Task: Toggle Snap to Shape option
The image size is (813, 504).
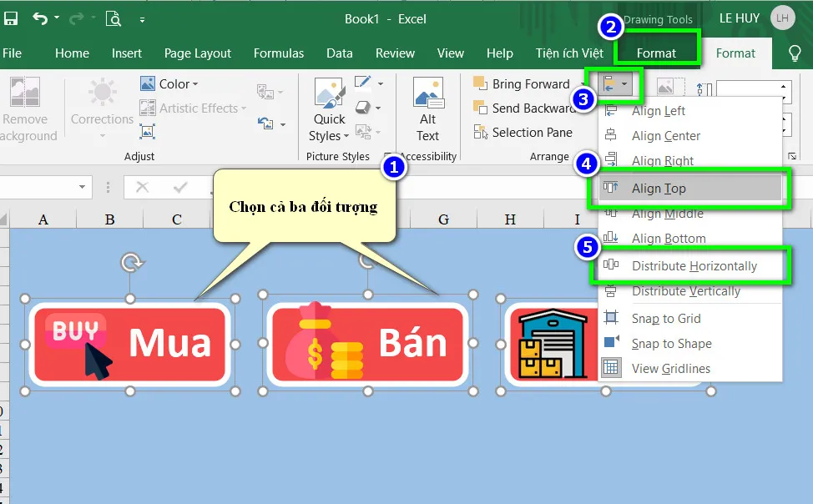Action: (x=671, y=343)
